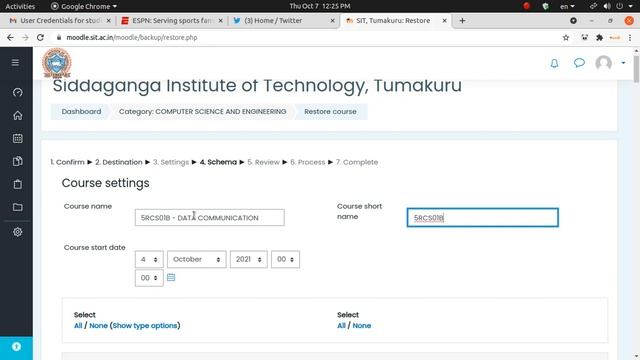The width and height of the screenshot is (640, 360).
Task: Open system volume indicator
Action: [607, 6]
